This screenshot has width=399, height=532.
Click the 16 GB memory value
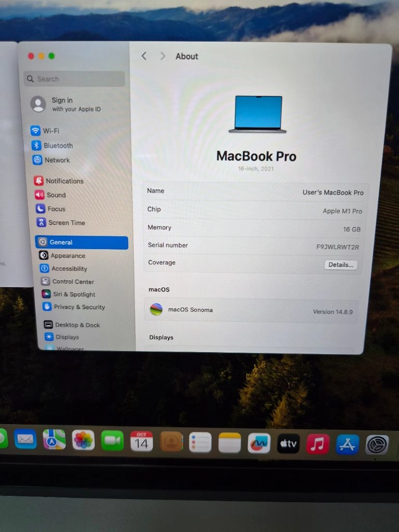pos(352,229)
